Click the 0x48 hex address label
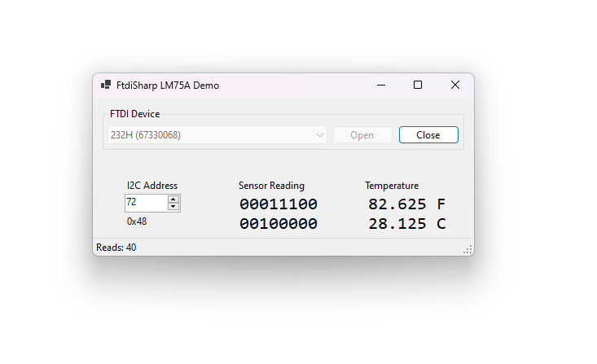 [x=137, y=221]
